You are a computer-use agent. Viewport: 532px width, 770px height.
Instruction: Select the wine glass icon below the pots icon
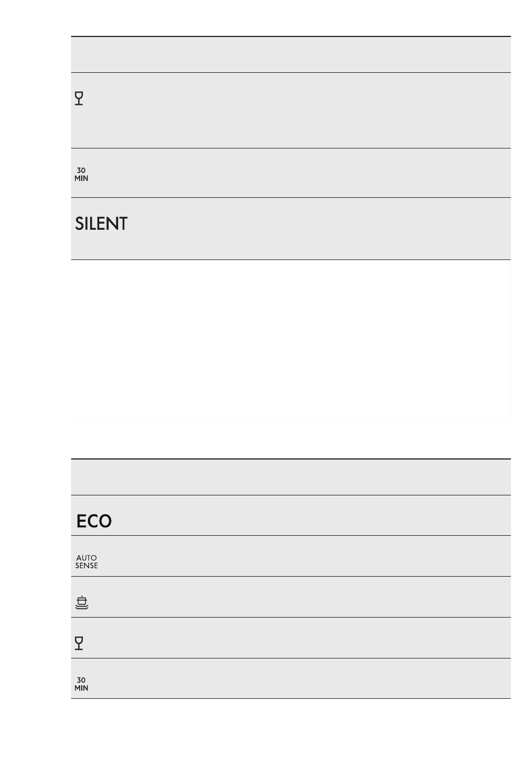point(79,643)
